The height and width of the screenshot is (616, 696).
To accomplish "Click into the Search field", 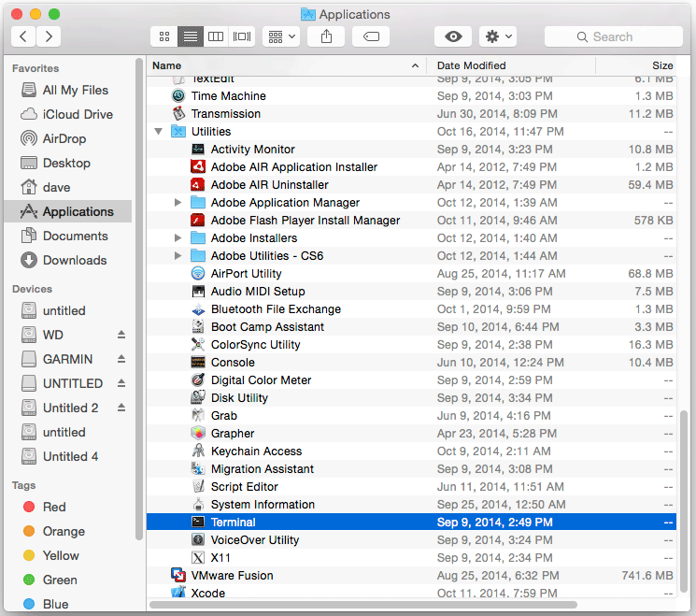I will 614,36.
